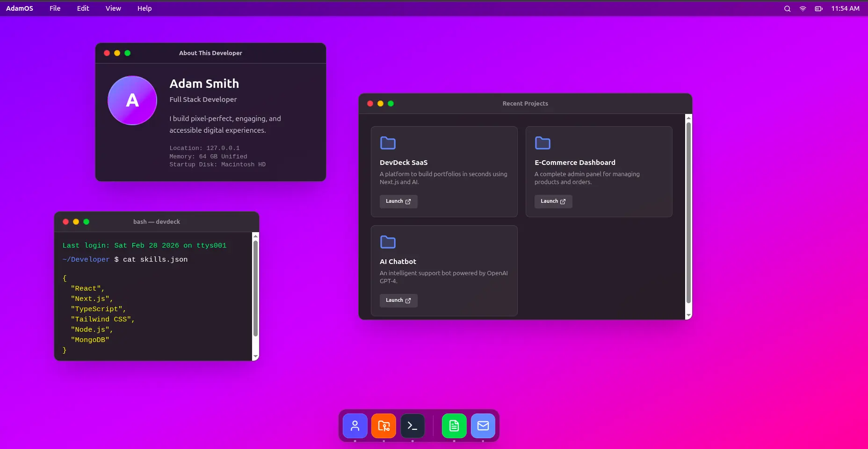
Task: Open the View menu
Action: tap(113, 8)
